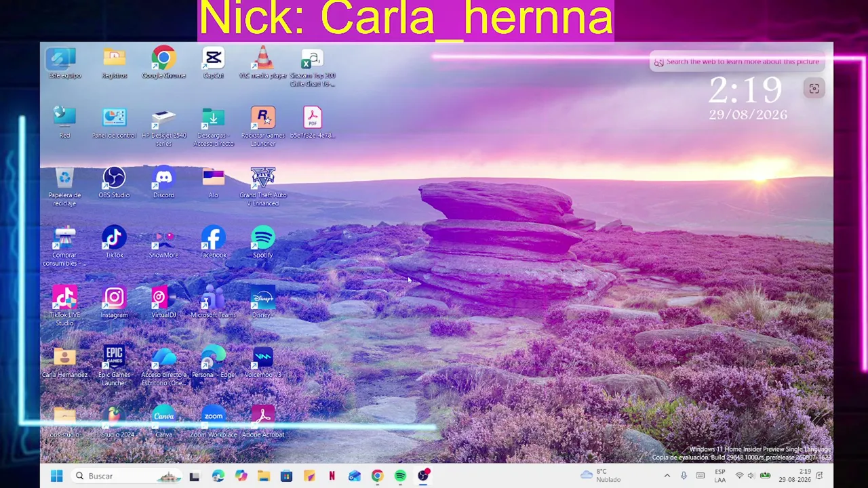This screenshot has height=488, width=868.
Task: Open Wi-Fi network settings in tray
Action: [x=739, y=476]
